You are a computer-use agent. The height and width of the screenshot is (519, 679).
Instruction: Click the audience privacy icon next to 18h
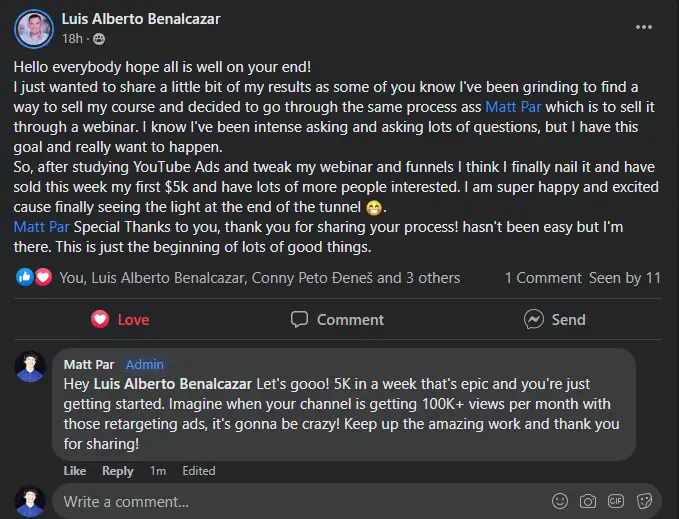pyautogui.click(x=99, y=39)
